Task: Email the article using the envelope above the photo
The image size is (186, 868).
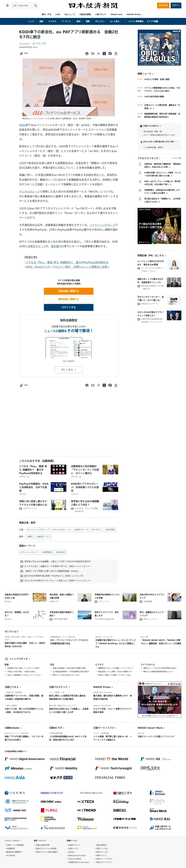Action: pos(93,54)
